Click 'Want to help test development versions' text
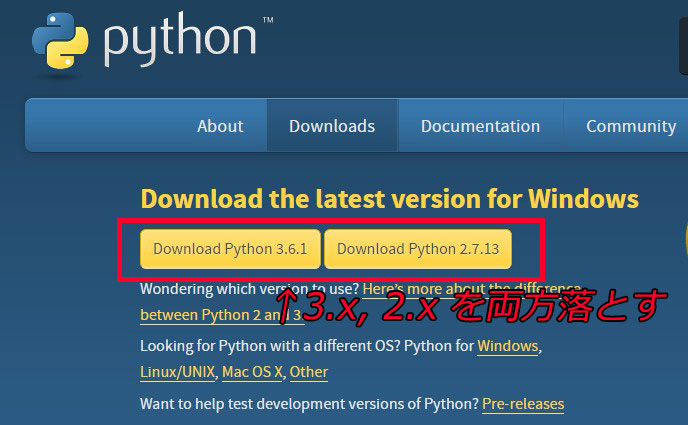 (309, 404)
